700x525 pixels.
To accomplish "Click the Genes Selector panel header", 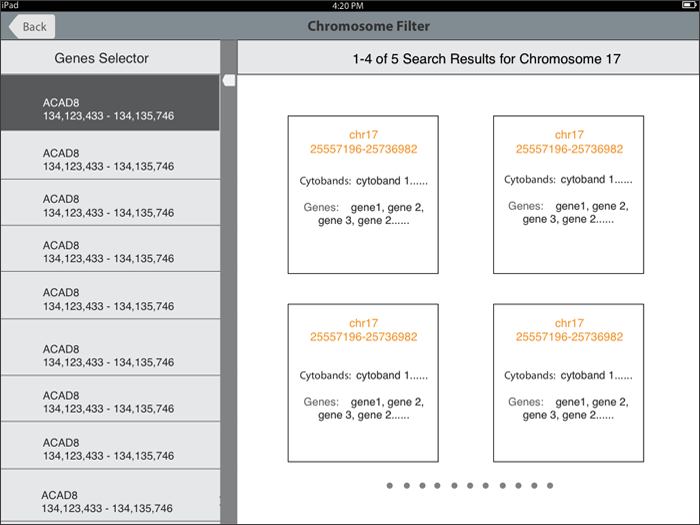I will tap(110, 58).
